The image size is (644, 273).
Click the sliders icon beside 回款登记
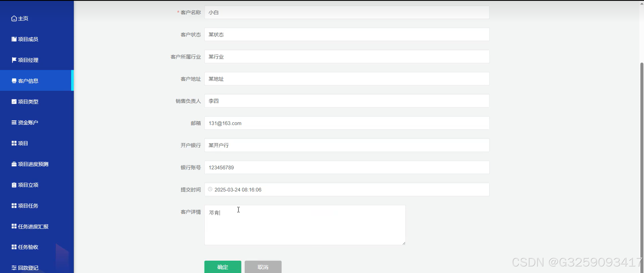14,268
